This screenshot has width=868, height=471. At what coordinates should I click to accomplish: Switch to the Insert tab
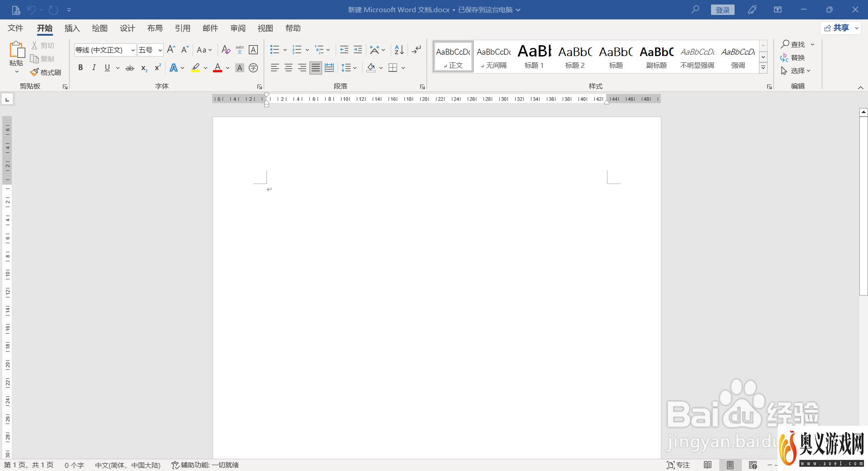click(x=72, y=28)
